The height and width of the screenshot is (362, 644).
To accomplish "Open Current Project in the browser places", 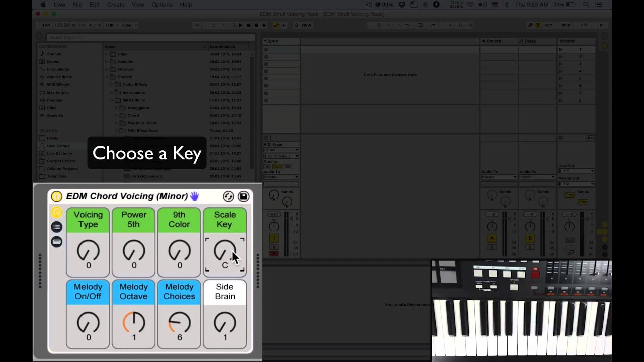I will 61,161.
